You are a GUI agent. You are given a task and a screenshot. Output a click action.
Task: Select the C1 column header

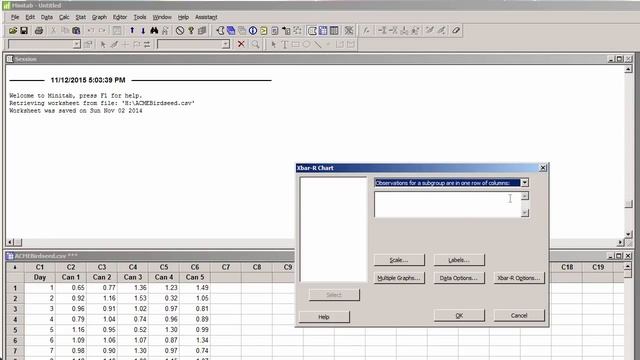pos(40,267)
